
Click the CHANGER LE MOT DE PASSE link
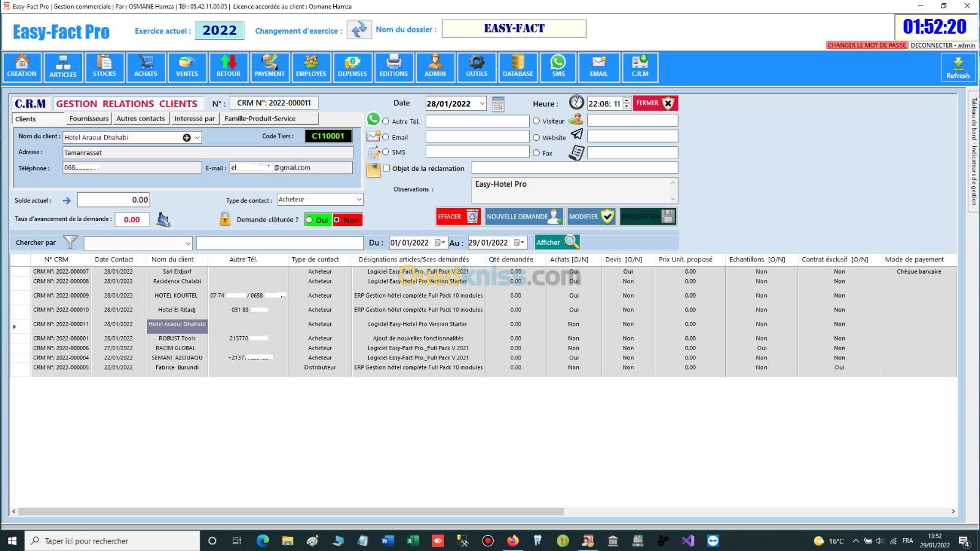coord(866,45)
